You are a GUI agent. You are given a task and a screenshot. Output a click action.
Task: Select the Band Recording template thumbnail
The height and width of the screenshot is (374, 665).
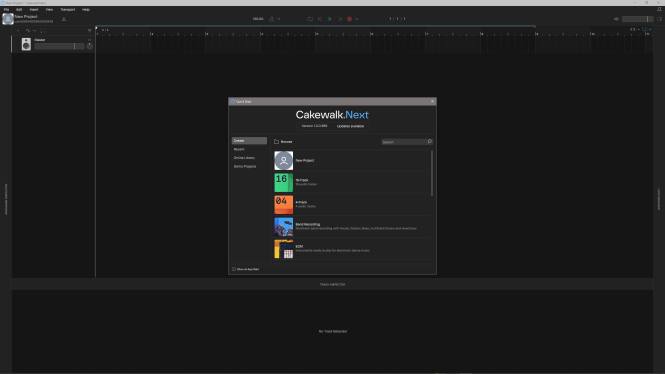click(284, 226)
